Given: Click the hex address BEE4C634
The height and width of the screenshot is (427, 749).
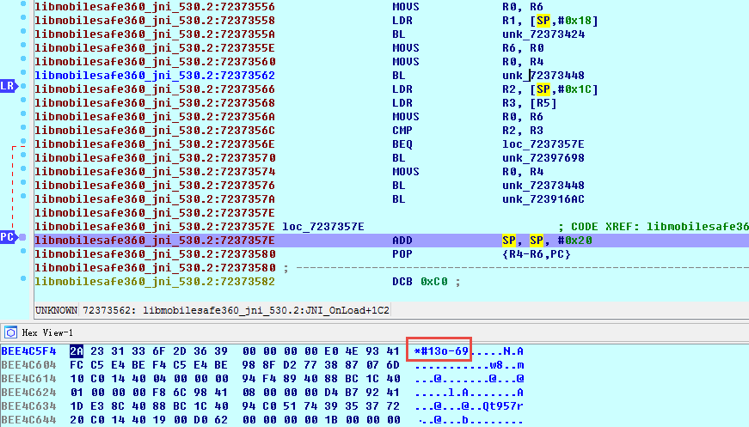Looking at the screenshot, I should click(29, 406).
